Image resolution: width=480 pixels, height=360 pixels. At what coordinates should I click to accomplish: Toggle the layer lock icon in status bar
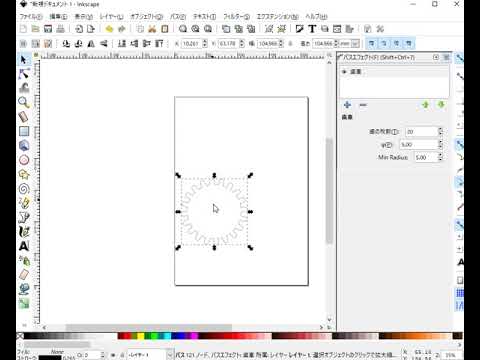click(122, 355)
